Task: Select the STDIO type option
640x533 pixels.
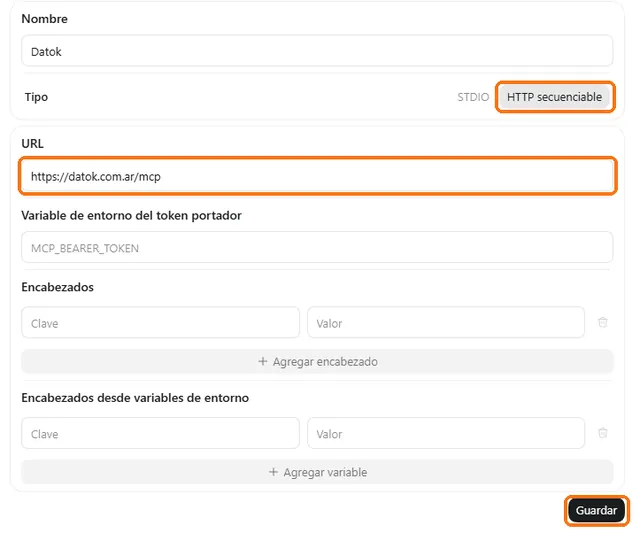Action: click(x=473, y=97)
